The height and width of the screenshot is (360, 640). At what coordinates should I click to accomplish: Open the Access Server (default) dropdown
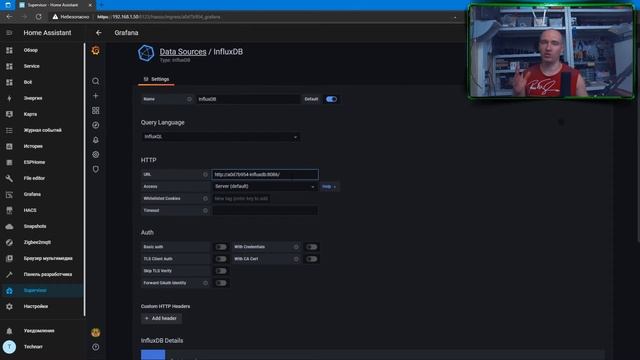coord(265,187)
